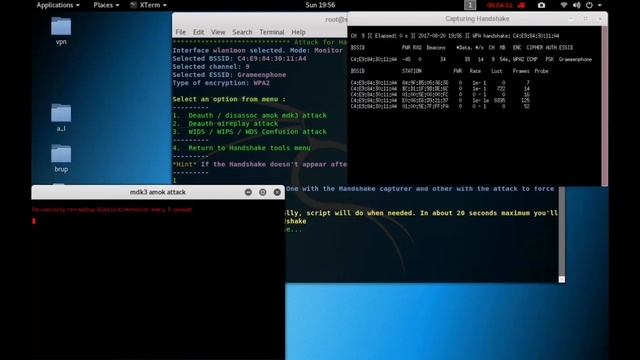640x360 pixels.
Task: Click 'Select an option from menu' heading
Action: coord(229,99)
